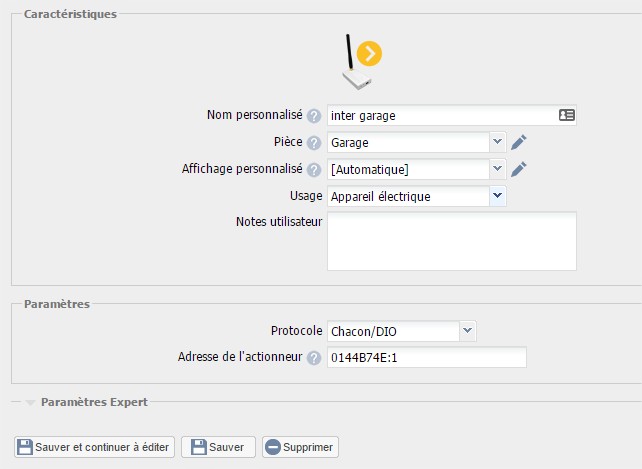Click the Sauver button
Screen dimensions: 642x469
[x=218, y=447]
